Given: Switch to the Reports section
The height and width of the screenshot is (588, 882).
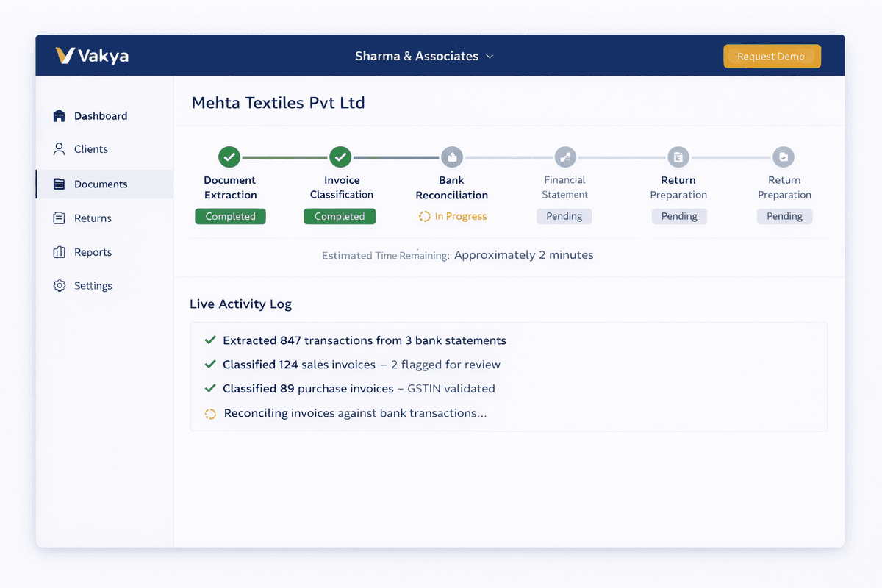Looking at the screenshot, I should pos(59,251).
